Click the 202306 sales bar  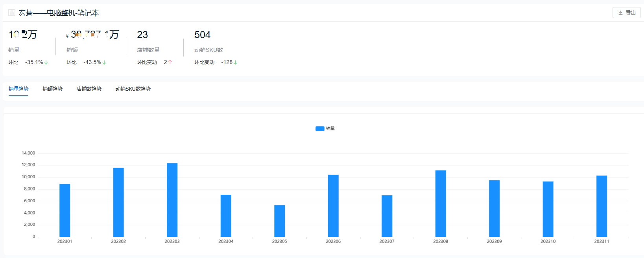[x=333, y=206]
